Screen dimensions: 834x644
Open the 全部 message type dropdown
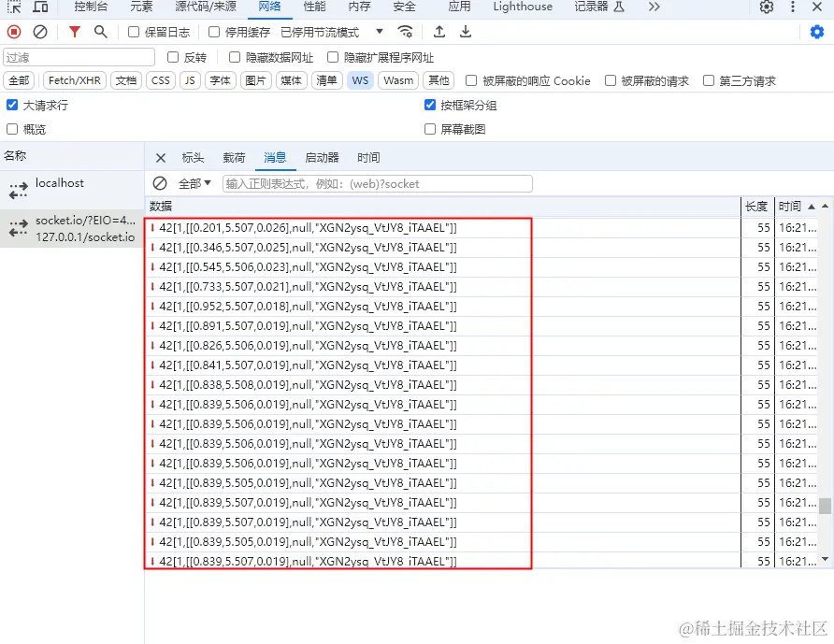[194, 183]
